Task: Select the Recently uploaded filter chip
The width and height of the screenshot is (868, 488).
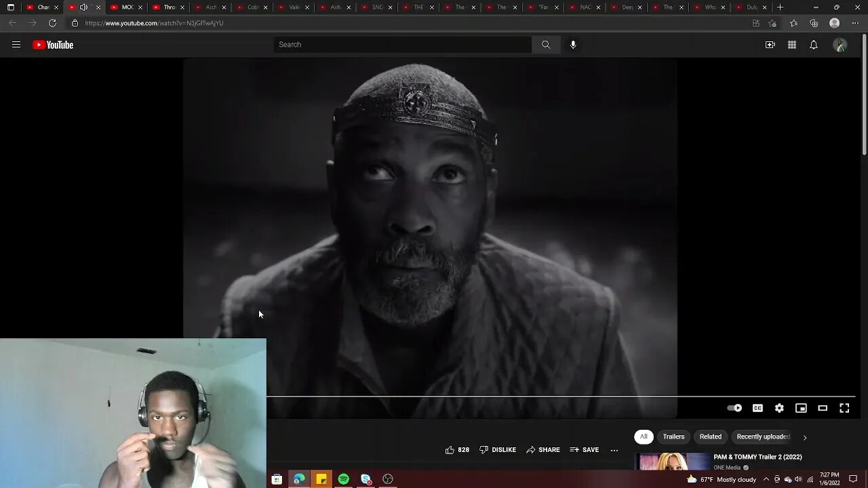Action: [x=763, y=436]
